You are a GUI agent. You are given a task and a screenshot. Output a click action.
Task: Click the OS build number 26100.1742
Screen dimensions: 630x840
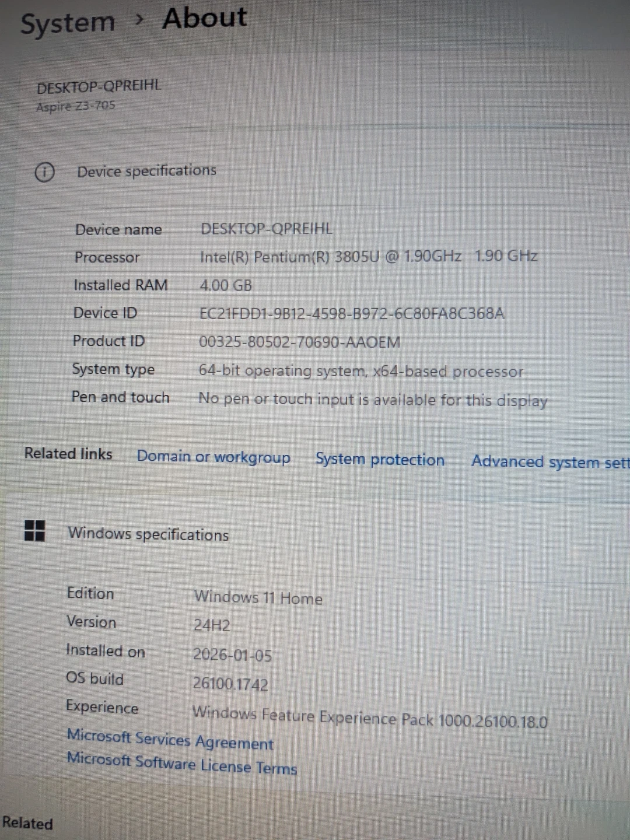[230, 683]
